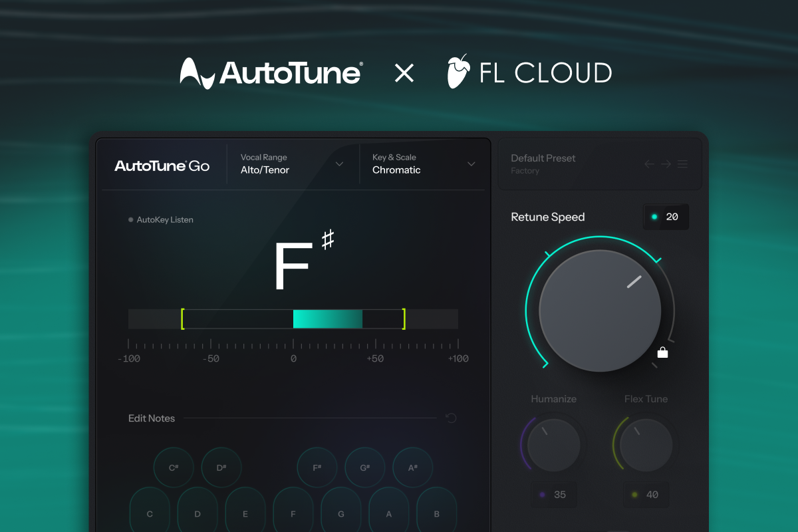Viewport: 798px width, 532px height.
Task: Click the Flex Tune value field 40
Action: (646, 495)
